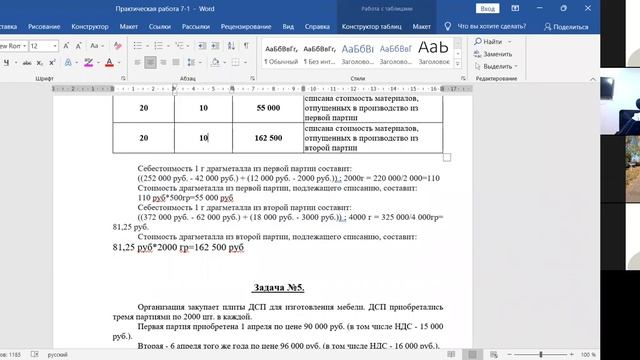The height and width of the screenshot is (360, 640).
Task: Open the proofing check icon in status bar
Action: click(35, 354)
